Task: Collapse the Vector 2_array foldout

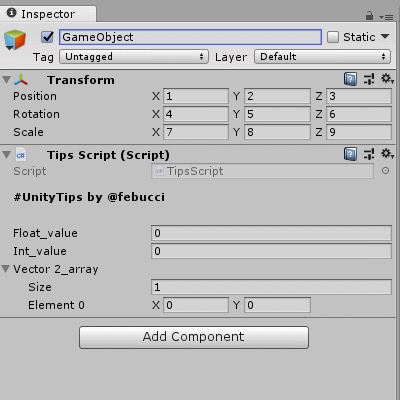Action: [6, 269]
